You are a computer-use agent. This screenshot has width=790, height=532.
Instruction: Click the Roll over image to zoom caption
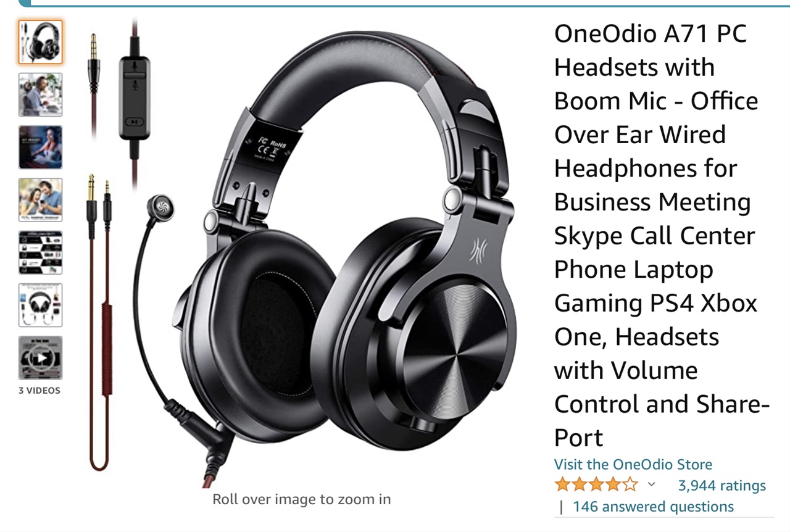point(301,499)
